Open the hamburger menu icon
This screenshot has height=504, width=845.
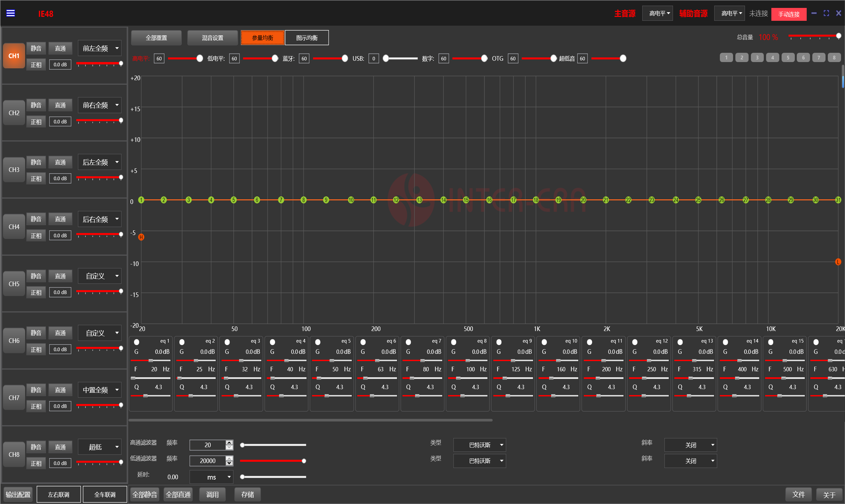[x=11, y=13]
